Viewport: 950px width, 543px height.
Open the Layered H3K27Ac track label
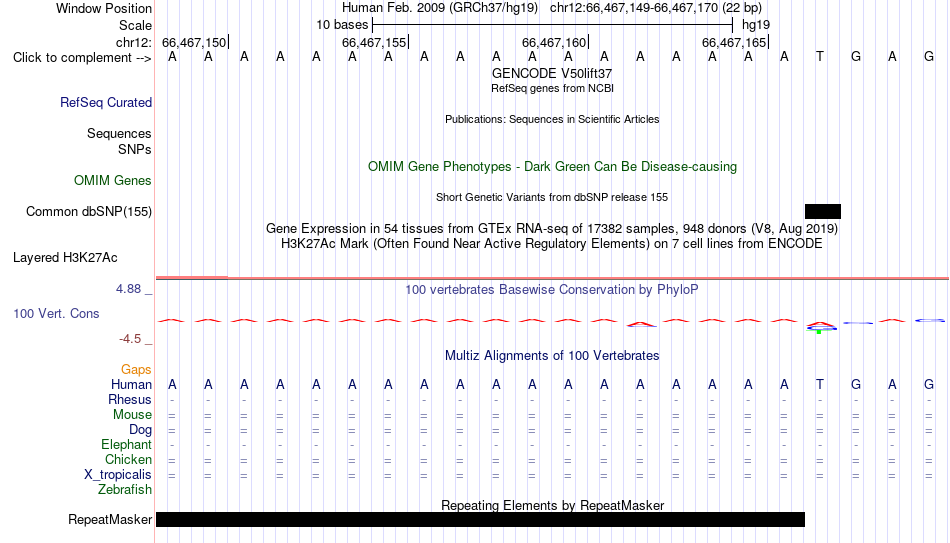tap(65, 258)
